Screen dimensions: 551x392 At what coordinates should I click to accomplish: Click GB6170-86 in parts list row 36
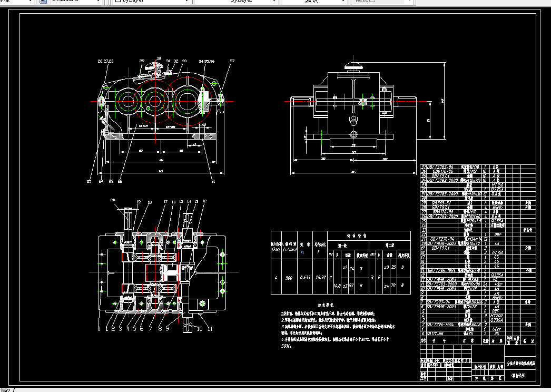[x=442, y=171]
